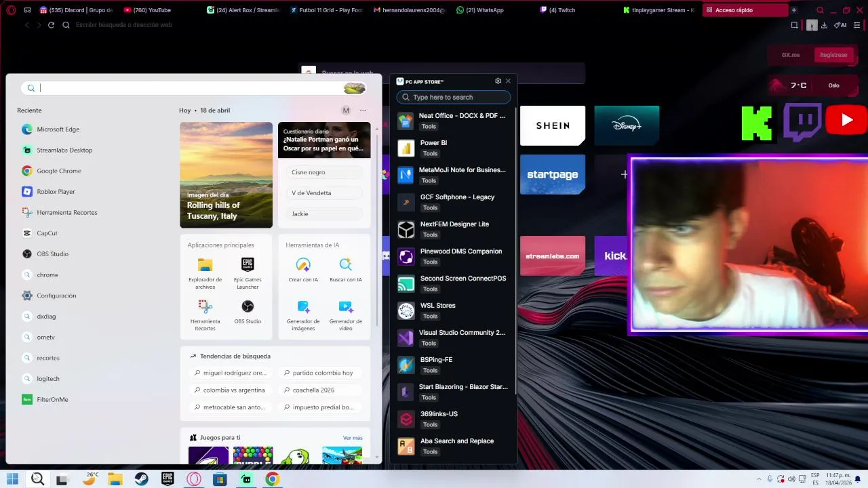This screenshot has height=488, width=868.
Task: Click Crear con IA tool
Action: pos(303,270)
